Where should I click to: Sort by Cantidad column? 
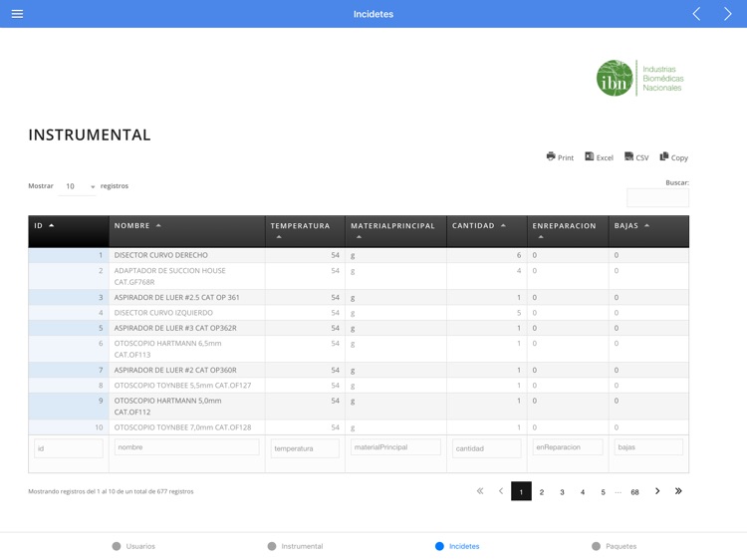point(486,231)
